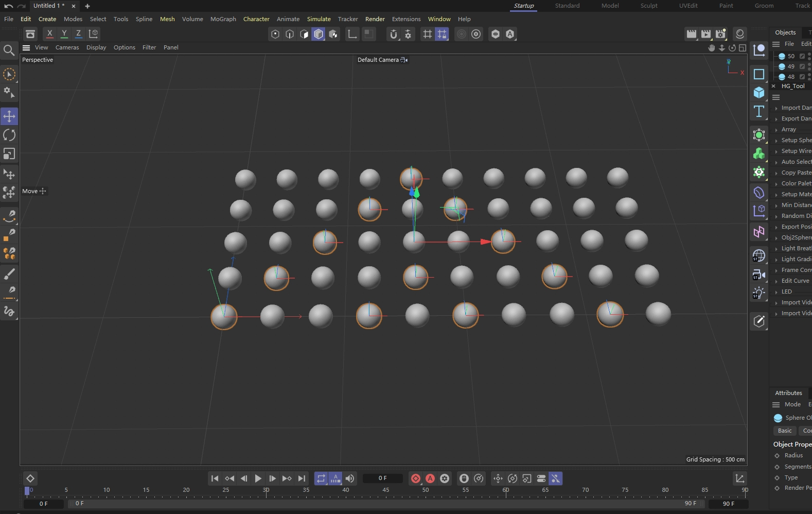Expand the Edit Curve section
Screen dimensions: 812x514
[776, 281]
